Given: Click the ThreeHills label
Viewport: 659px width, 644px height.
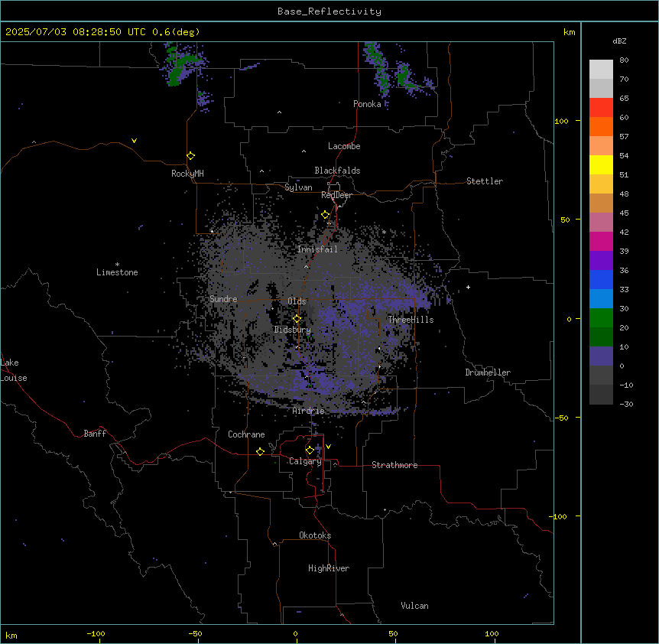Looking at the screenshot, I should point(411,320).
